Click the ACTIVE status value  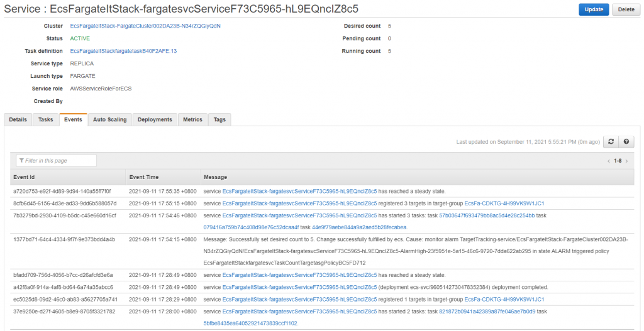[x=80, y=38]
